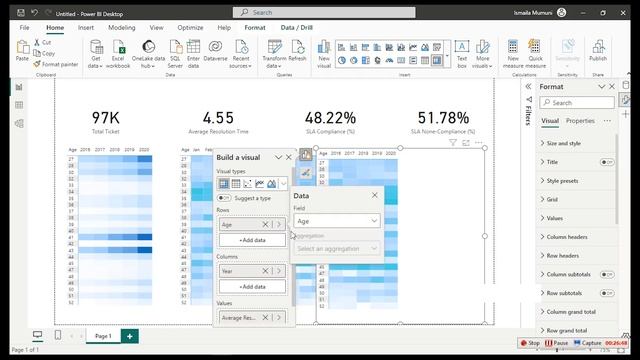Toggle the Suggest a type switch
Screen dimensions: 640x360
224,198
